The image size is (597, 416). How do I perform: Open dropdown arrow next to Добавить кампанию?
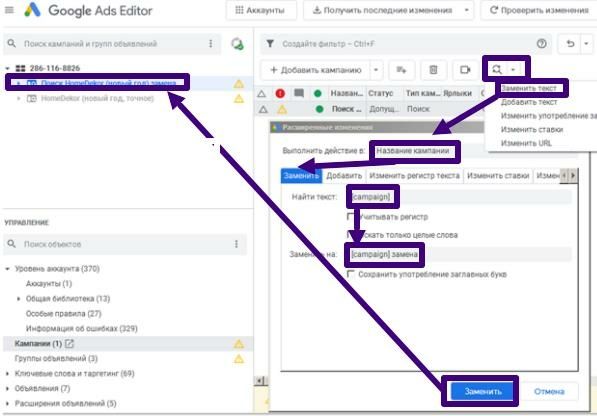point(376,70)
